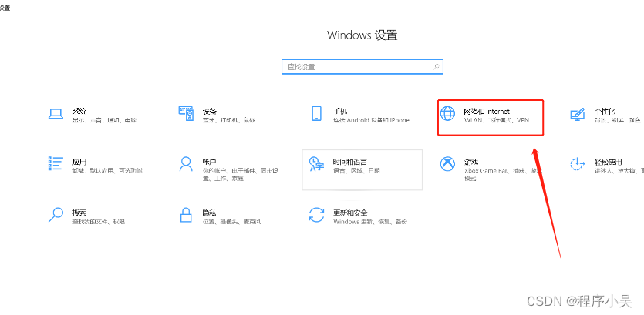Select the 个性化 category title
Viewport: 644px width, 315px height.
tap(605, 111)
